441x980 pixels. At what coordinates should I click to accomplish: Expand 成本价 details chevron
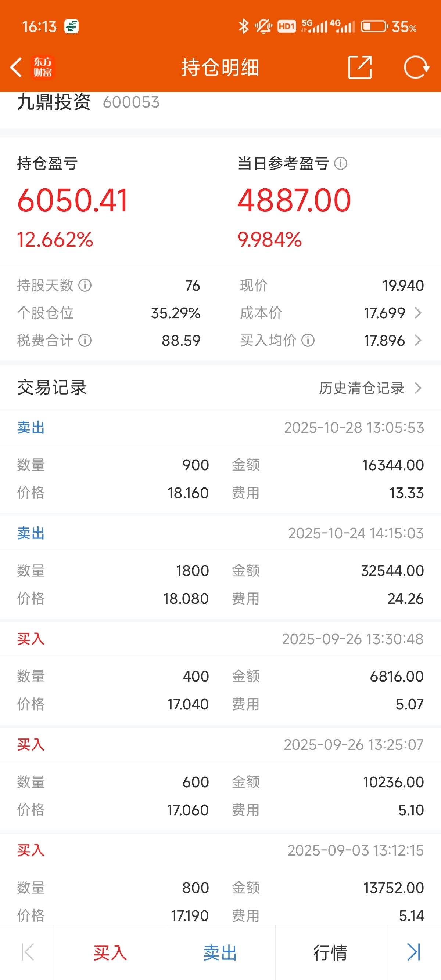418,313
